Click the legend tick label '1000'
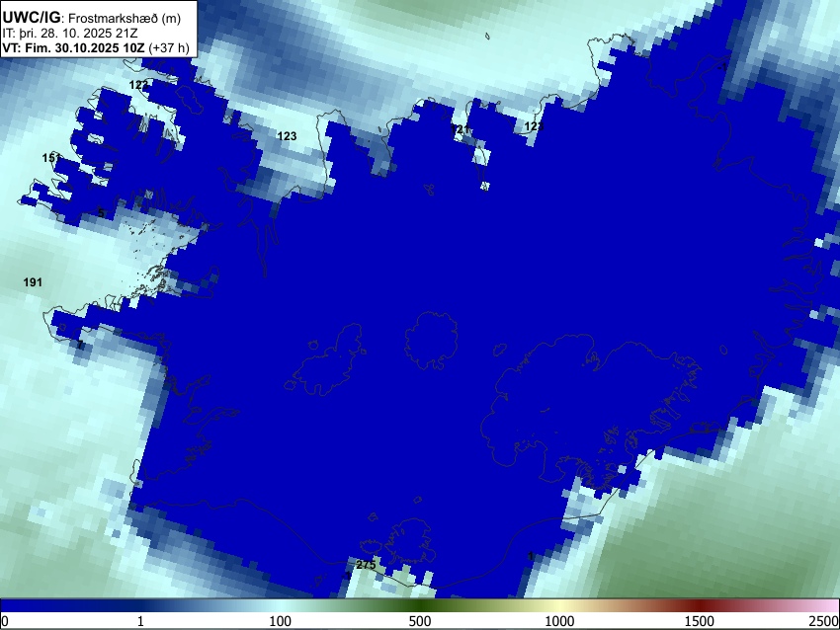This screenshot has height=630, width=840. pyautogui.click(x=559, y=621)
